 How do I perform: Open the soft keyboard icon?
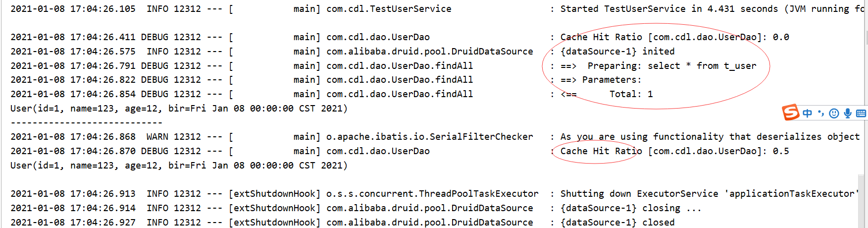(861, 113)
